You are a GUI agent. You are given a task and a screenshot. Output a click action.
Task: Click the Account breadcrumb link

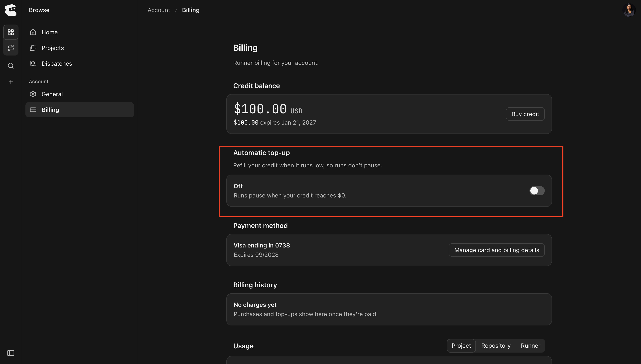pos(159,10)
